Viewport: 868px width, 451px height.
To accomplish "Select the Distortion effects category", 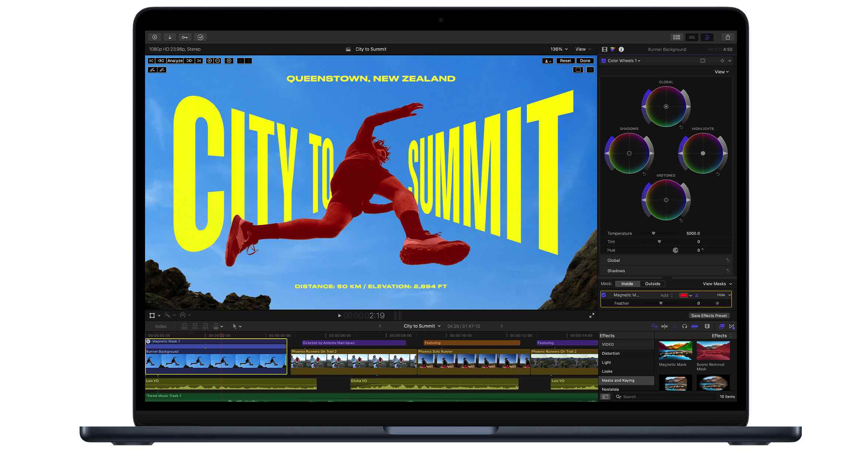I will coord(610,353).
